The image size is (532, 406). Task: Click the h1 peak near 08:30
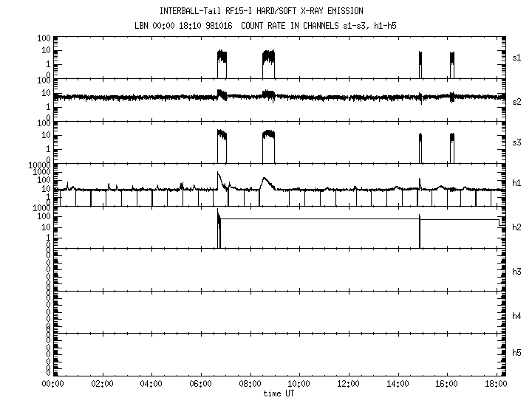[264, 179]
